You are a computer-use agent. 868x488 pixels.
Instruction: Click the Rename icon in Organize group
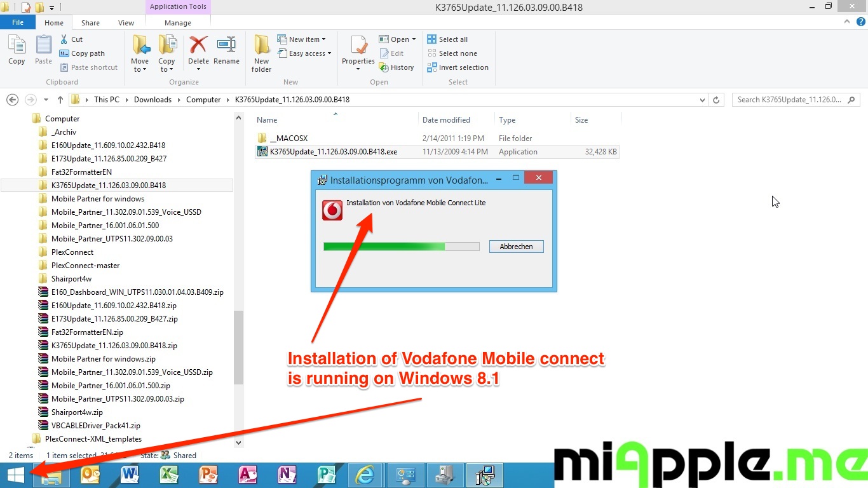pos(226,46)
